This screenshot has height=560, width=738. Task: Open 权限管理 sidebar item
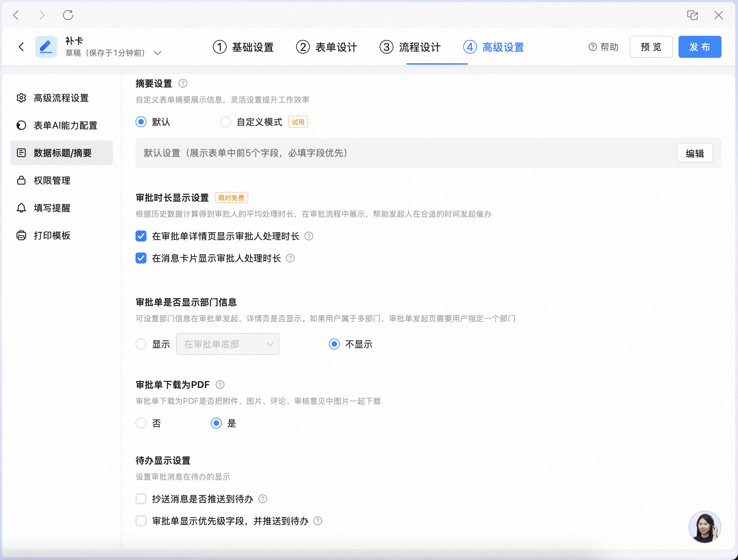[x=62, y=180]
